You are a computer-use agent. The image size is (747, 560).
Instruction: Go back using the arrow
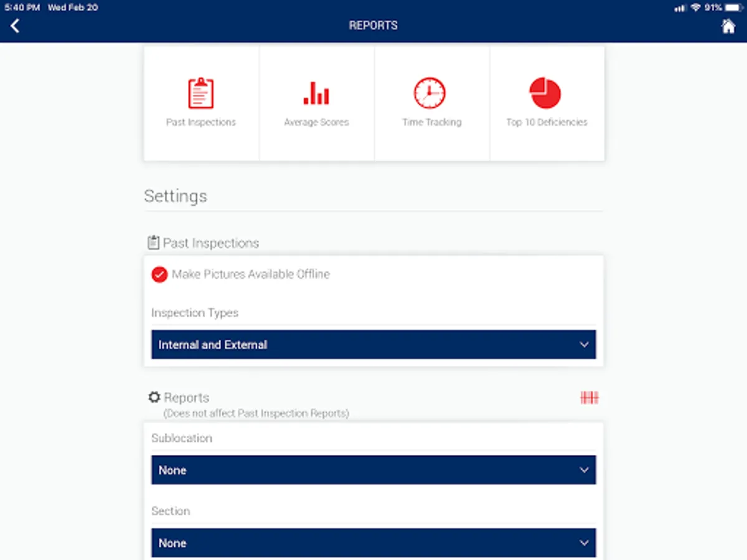(15, 26)
